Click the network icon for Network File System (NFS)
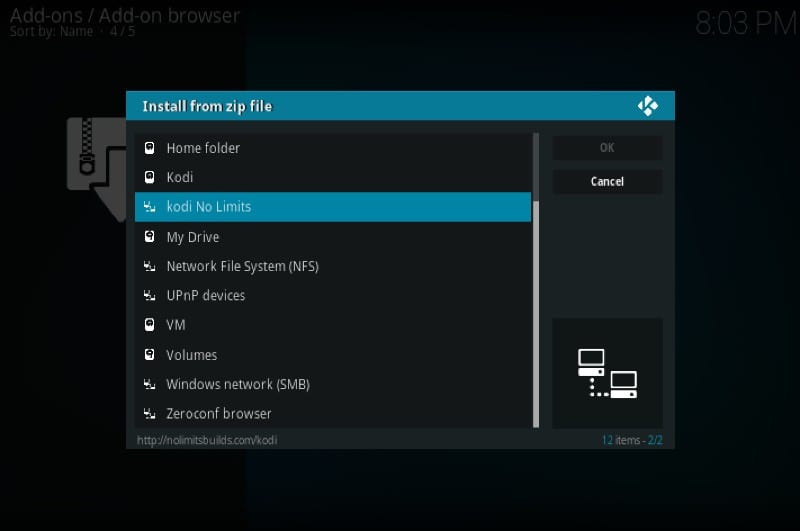This screenshot has width=800, height=531. pos(149,266)
